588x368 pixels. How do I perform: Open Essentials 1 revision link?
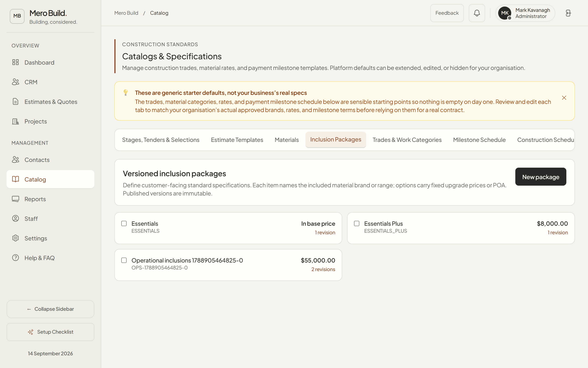coord(325,233)
